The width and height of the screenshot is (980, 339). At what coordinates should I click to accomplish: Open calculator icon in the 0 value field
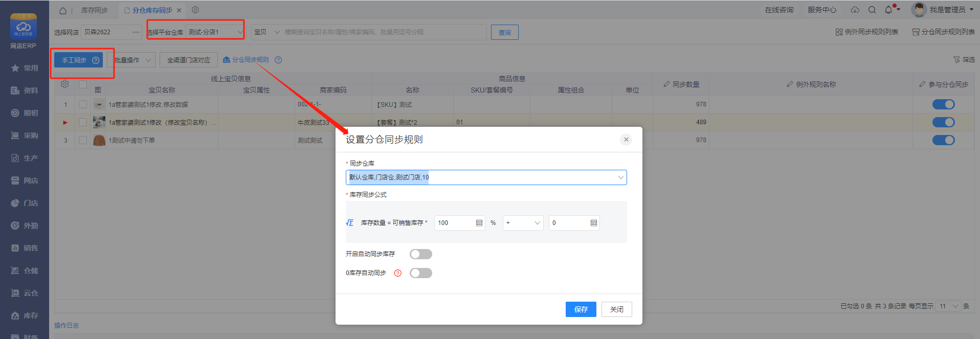point(594,223)
